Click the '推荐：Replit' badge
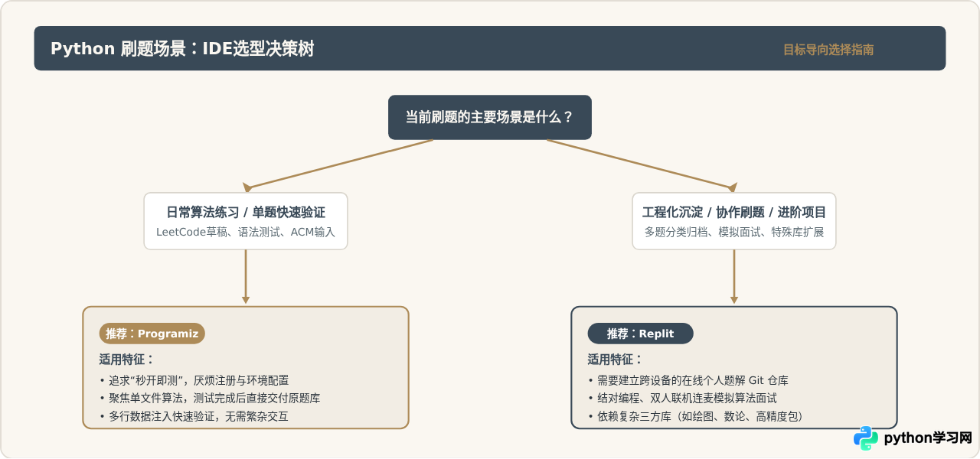 click(x=641, y=334)
